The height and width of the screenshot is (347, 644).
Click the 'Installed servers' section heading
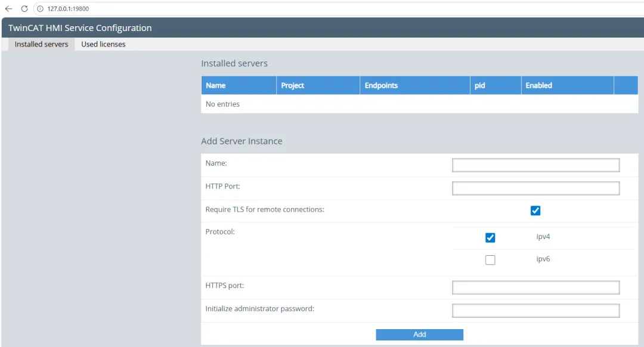click(x=234, y=63)
